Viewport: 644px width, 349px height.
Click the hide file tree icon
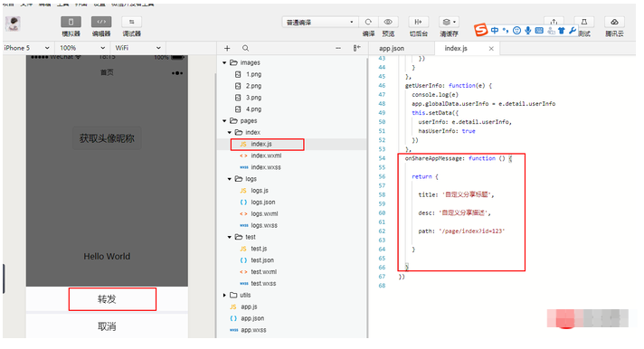tap(356, 49)
